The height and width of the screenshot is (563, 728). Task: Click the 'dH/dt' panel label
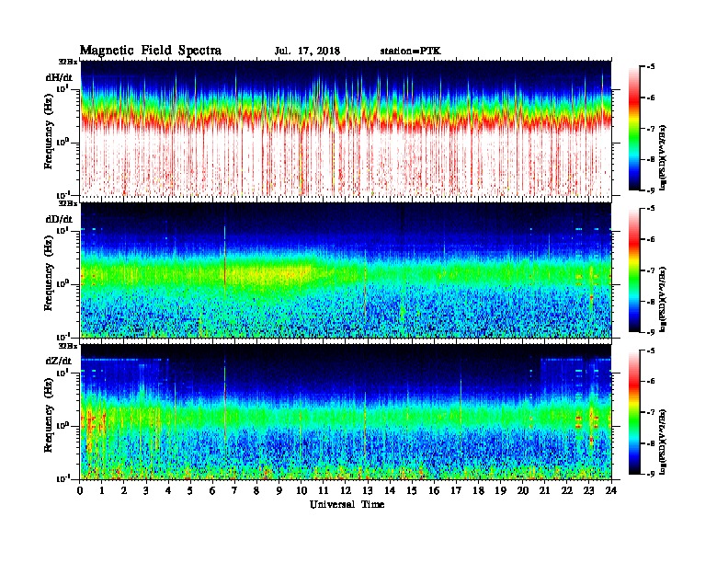[59, 77]
